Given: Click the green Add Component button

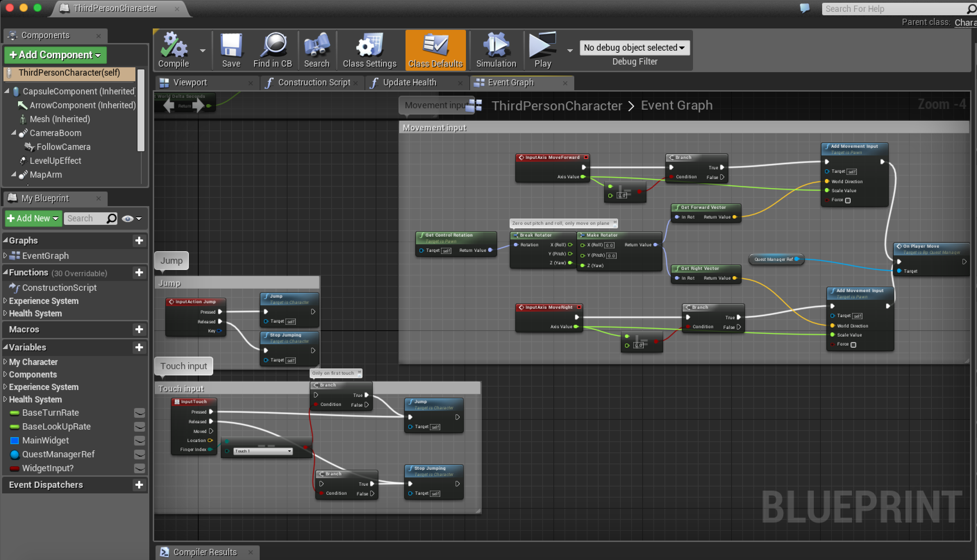Looking at the screenshot, I should (55, 55).
